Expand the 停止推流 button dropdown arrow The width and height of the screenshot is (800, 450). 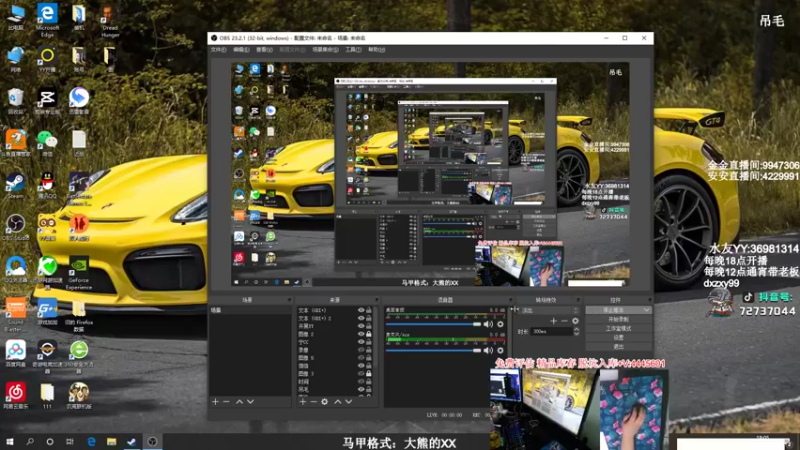point(646,310)
